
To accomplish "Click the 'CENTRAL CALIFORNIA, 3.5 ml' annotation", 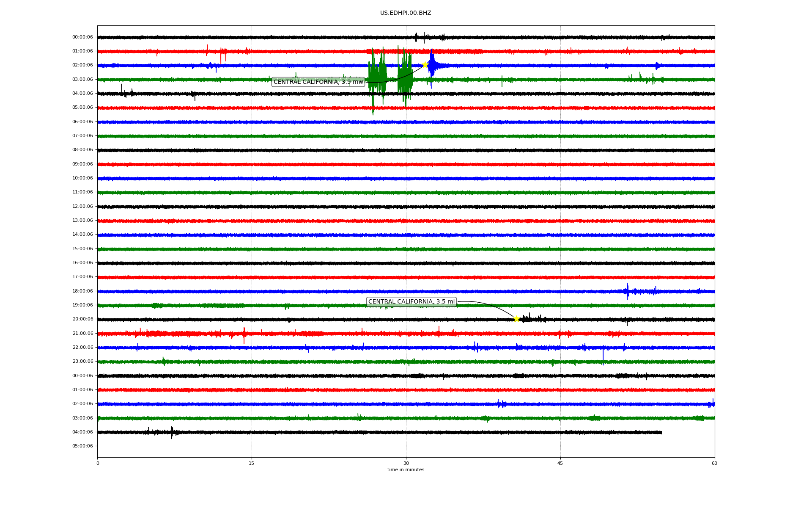I will click(x=411, y=302).
